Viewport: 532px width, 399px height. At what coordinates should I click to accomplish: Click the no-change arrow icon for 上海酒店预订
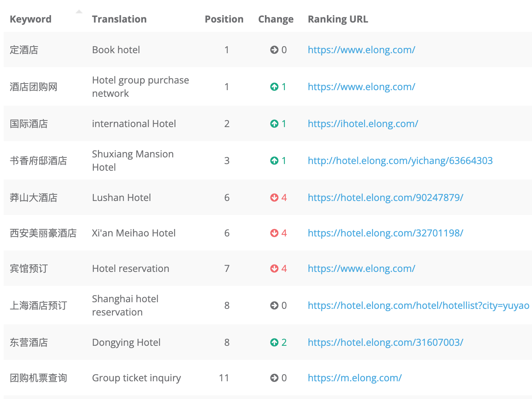tap(274, 306)
